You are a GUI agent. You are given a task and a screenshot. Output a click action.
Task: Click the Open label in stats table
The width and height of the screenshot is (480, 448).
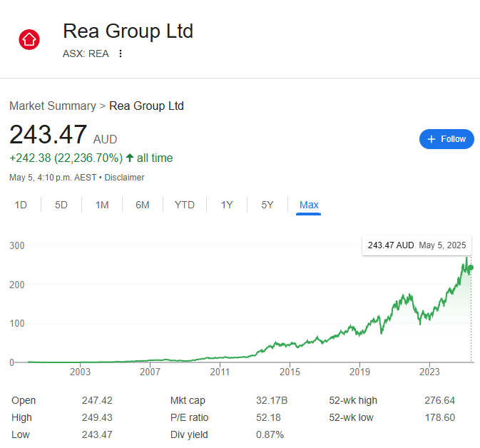(x=24, y=400)
